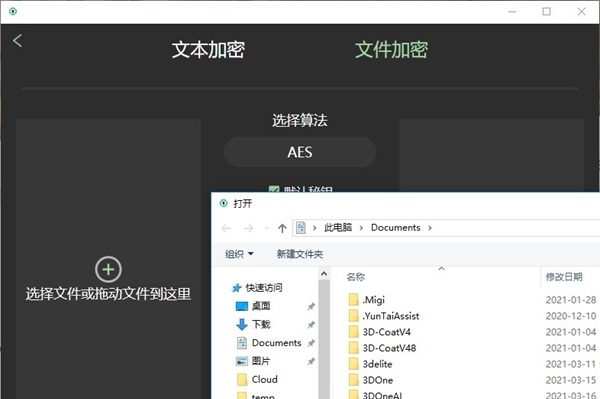The width and height of the screenshot is (600, 399).
Task: Open recent locations dropdown in Open dialog
Action: (267, 228)
